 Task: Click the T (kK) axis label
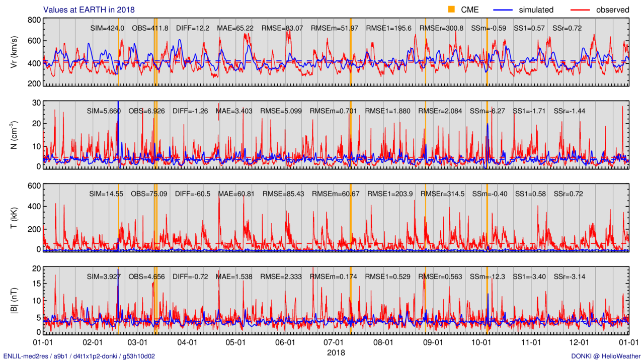(14, 218)
